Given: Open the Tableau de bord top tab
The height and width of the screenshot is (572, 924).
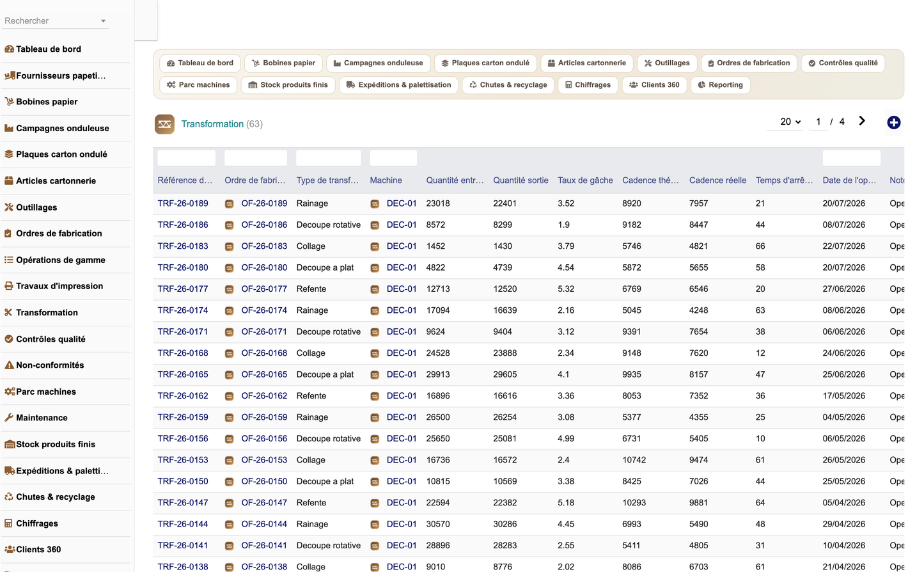Looking at the screenshot, I should coord(200,63).
